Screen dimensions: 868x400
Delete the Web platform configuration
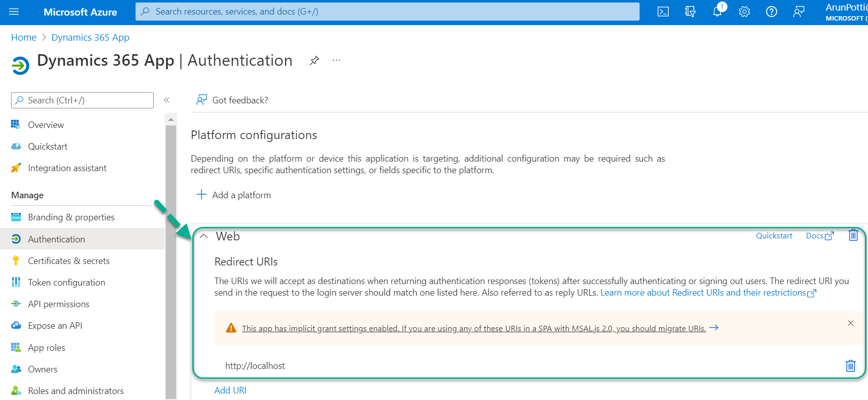[x=853, y=235]
